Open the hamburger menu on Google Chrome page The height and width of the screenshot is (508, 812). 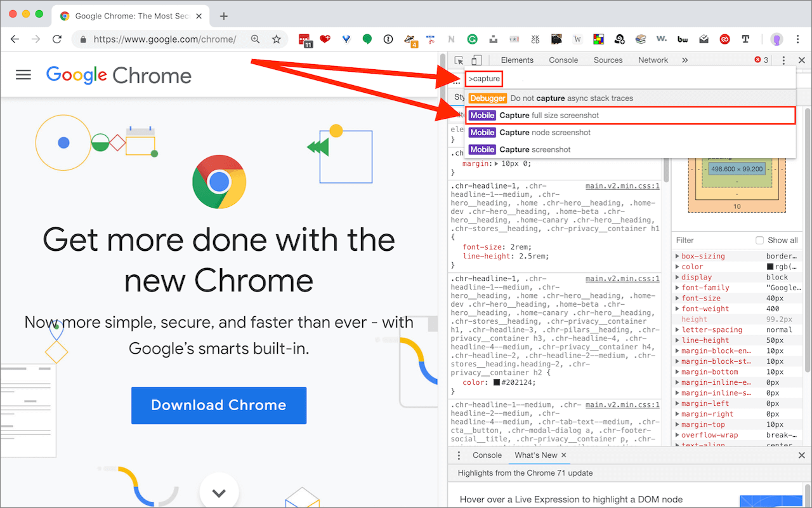(x=23, y=75)
